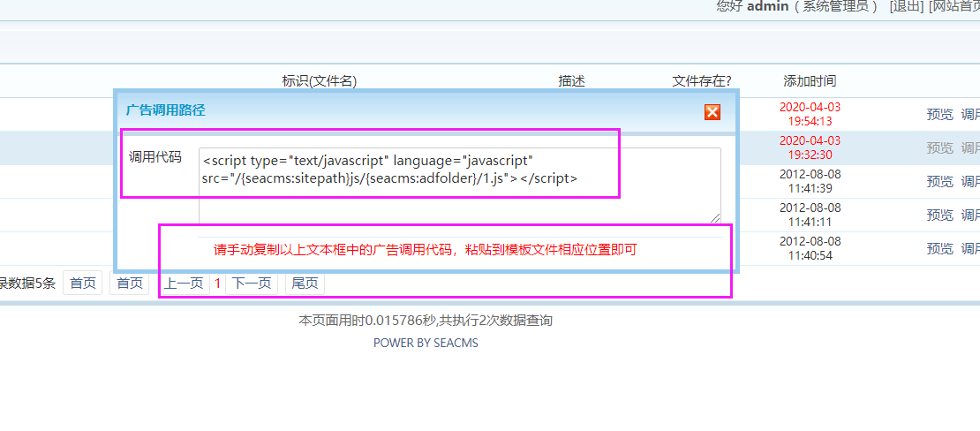The height and width of the screenshot is (431, 980).
Task: Click the 本页面用时 query statistics text
Action: click(426, 321)
